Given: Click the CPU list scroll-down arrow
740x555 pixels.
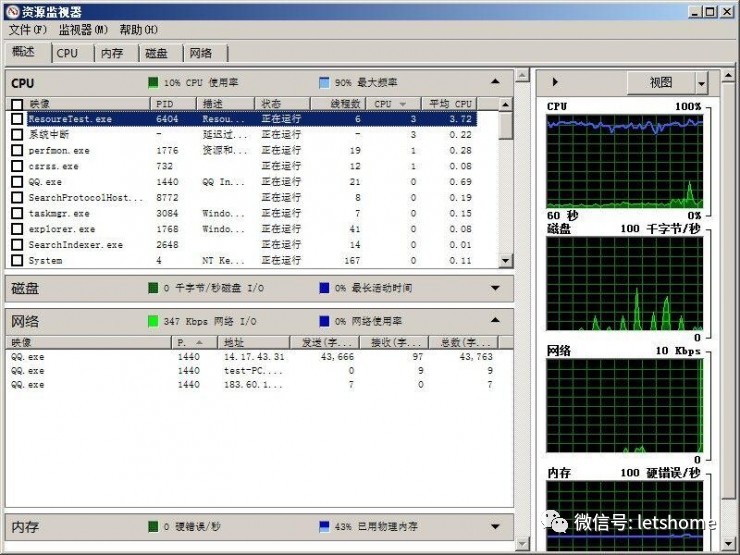Looking at the screenshot, I should 505,261.
